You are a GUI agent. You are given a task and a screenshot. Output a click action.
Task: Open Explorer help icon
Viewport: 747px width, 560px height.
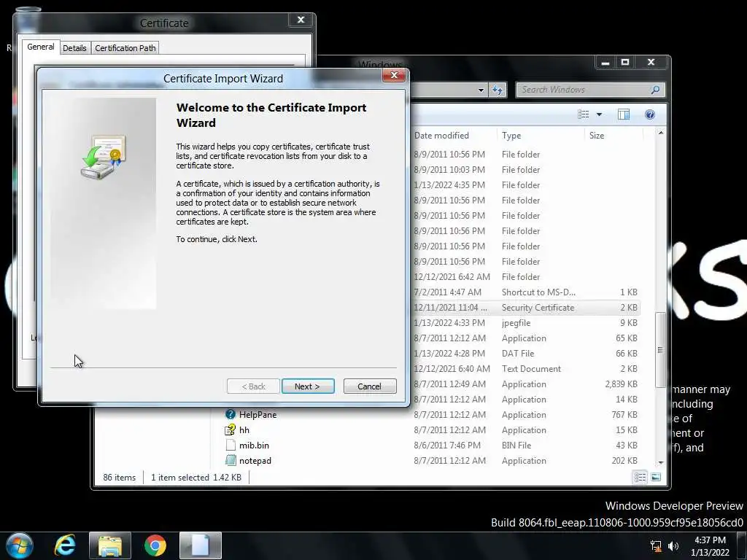[650, 114]
